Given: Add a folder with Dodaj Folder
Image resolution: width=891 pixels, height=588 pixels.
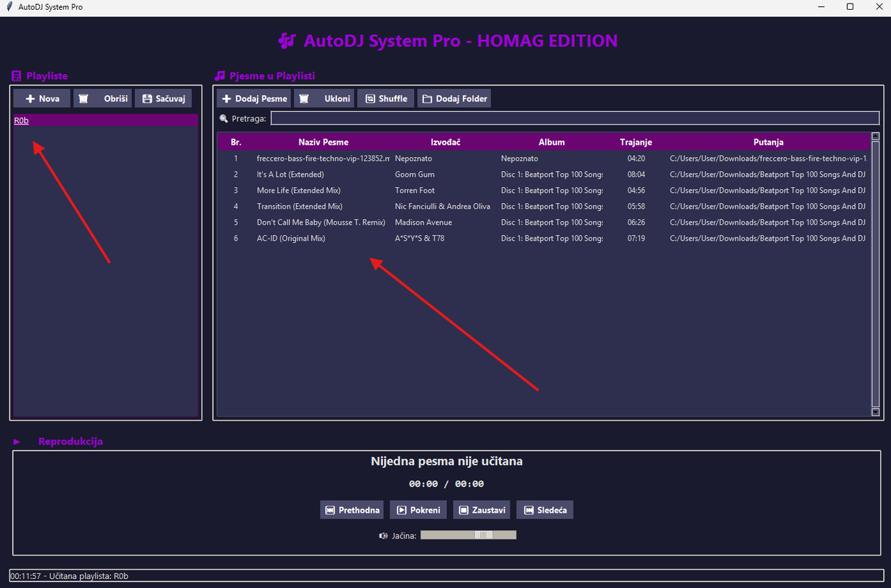Looking at the screenshot, I should click(454, 99).
